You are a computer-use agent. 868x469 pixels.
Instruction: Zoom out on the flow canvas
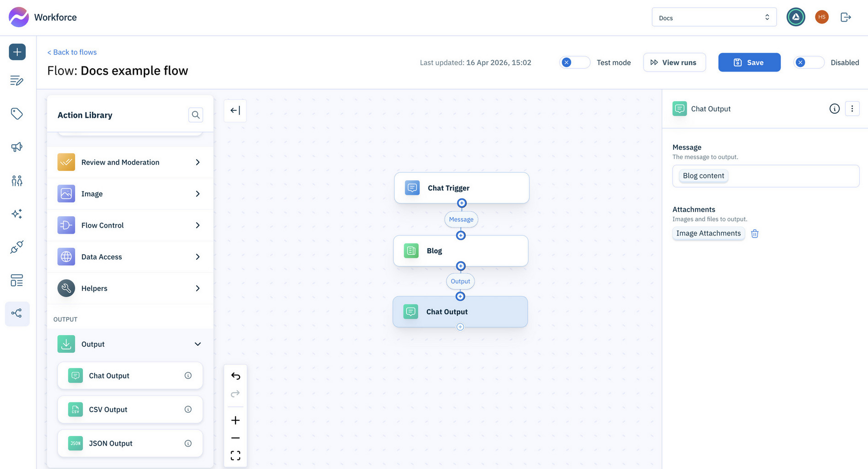tap(235, 438)
